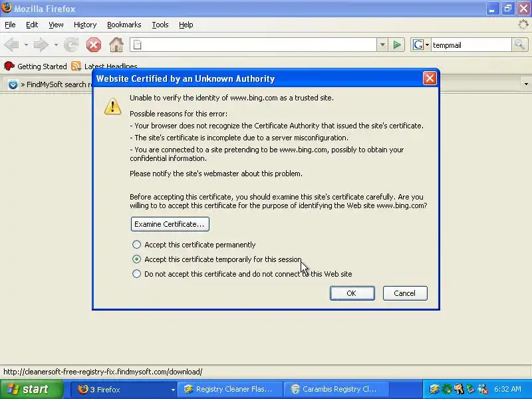Image resolution: width=532 pixels, height=399 pixels.
Task: Open the back button history dropdown
Action: 26,45
